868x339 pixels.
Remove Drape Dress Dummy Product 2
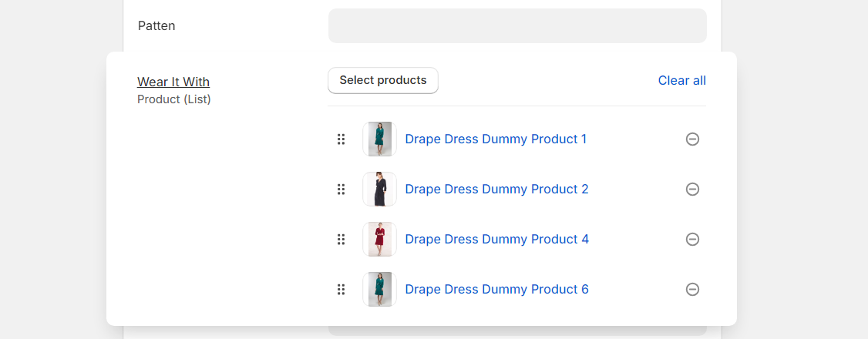(x=692, y=189)
